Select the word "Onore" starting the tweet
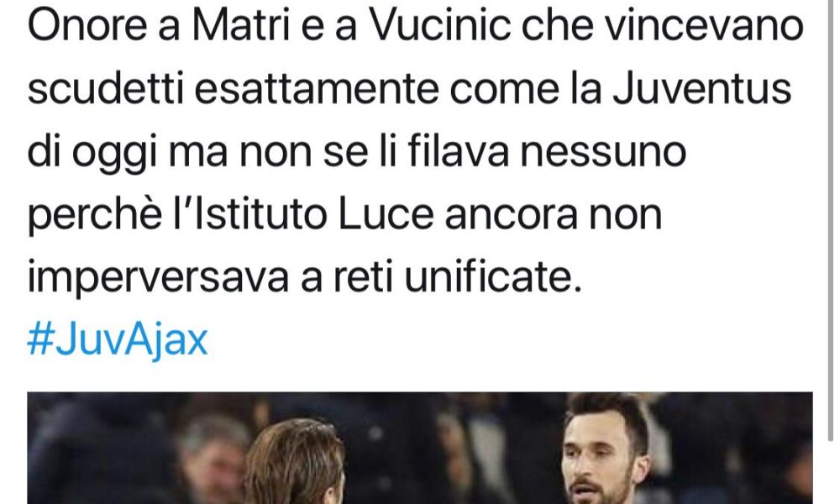This screenshot has height=504, width=840. [87, 26]
